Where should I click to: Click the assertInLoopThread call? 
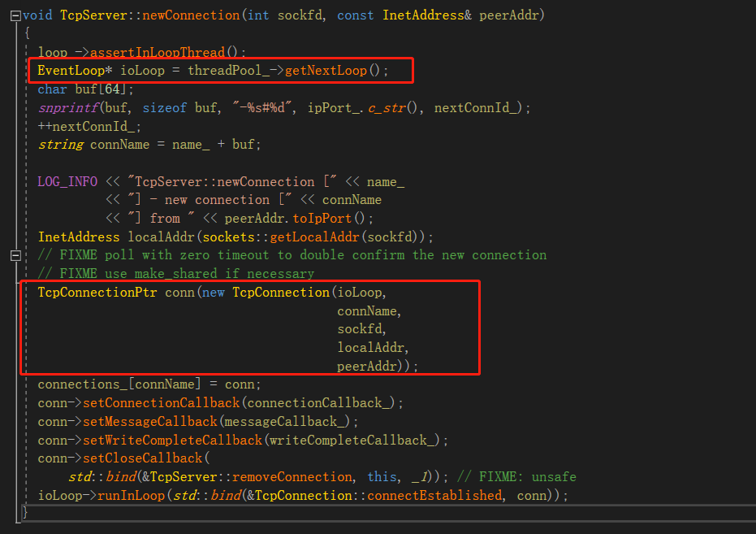pyautogui.click(x=158, y=52)
